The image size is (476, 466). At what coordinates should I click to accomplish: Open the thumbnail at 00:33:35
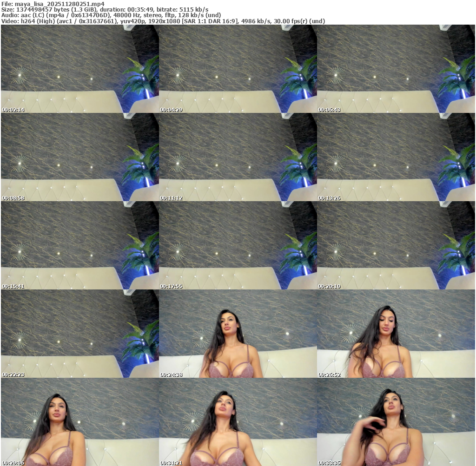pyautogui.click(x=396, y=422)
